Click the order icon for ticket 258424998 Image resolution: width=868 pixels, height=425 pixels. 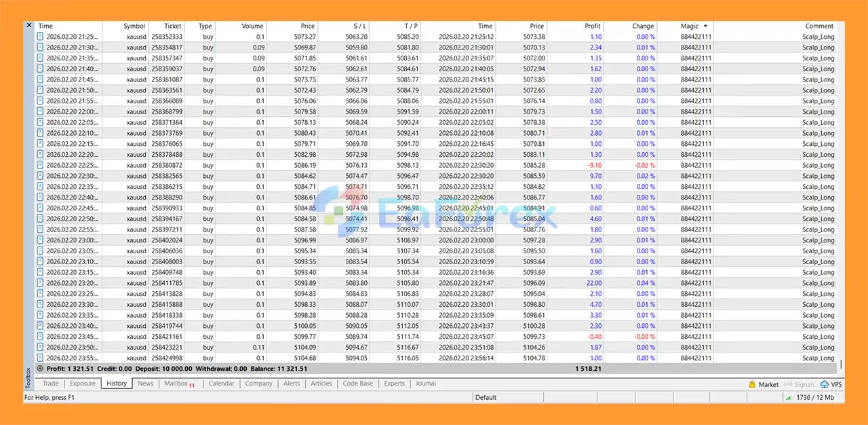(40, 358)
